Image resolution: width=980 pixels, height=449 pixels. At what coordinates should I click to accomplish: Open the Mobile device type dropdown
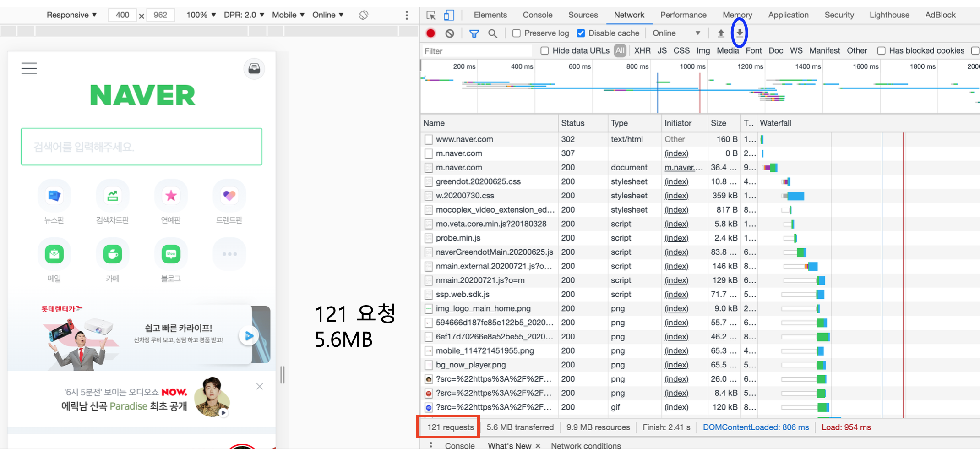[x=288, y=15]
